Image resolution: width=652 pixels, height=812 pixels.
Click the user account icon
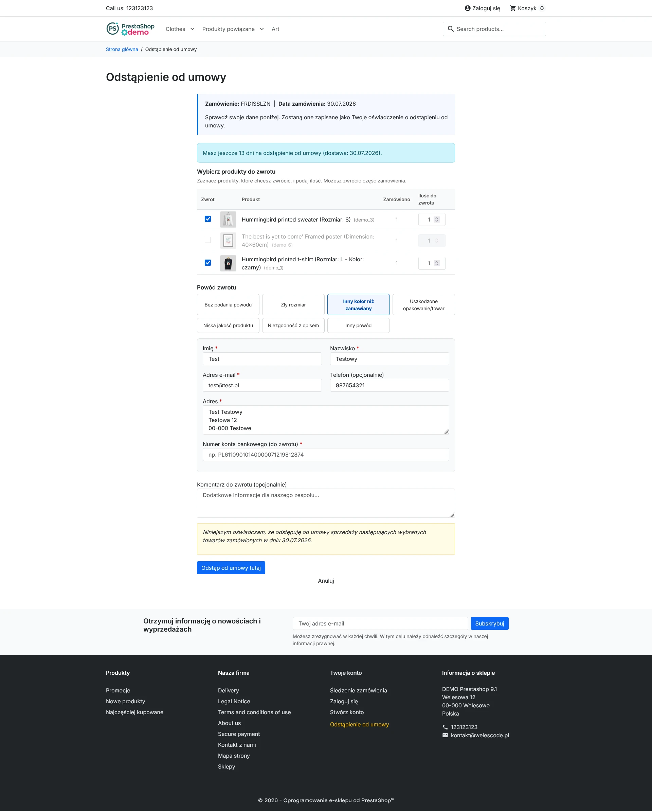(468, 8)
